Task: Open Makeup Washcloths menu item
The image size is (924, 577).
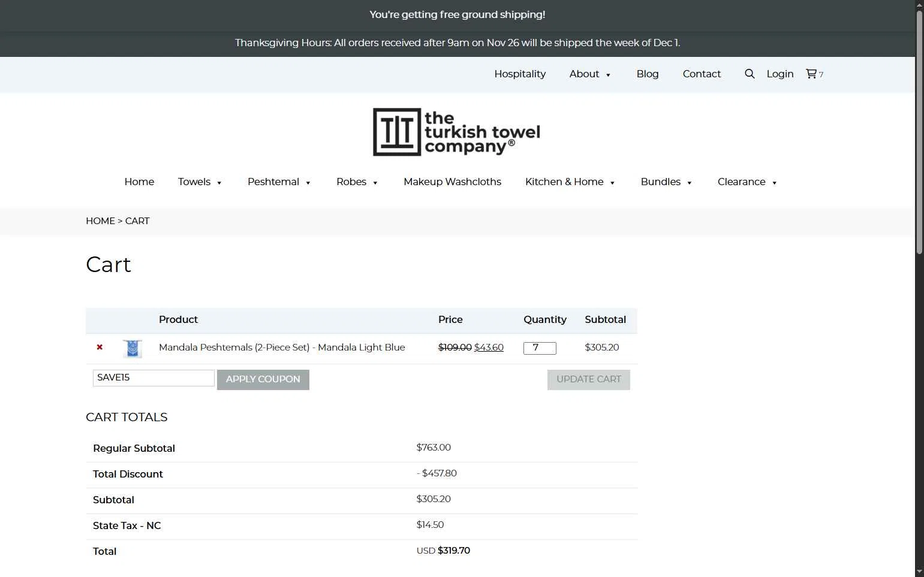Action: pyautogui.click(x=452, y=182)
